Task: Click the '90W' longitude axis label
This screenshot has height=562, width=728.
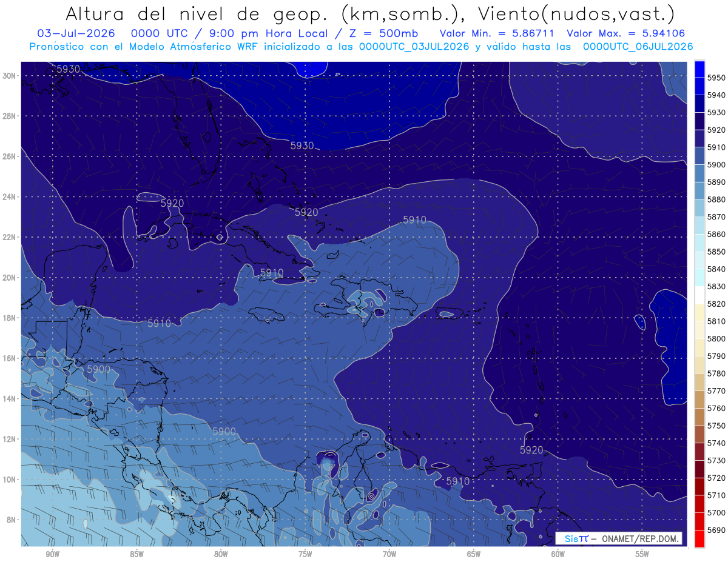Action: 52,555
